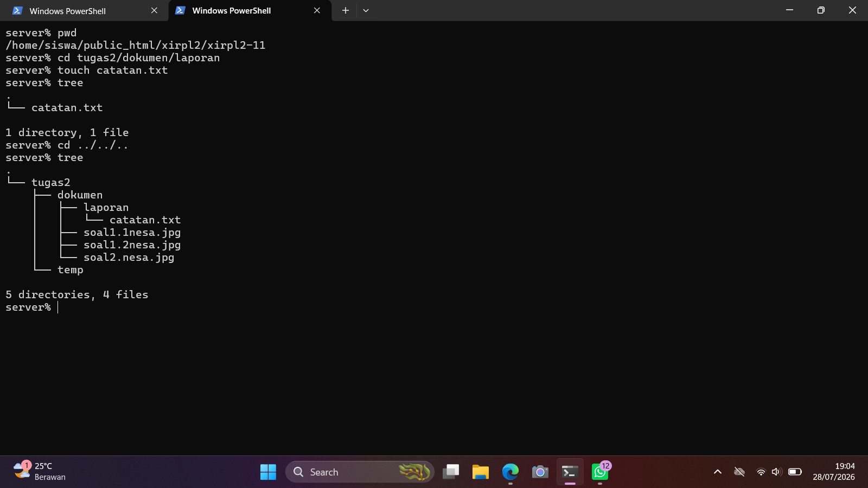Click the Terminal icon in taskbar

[570, 472]
